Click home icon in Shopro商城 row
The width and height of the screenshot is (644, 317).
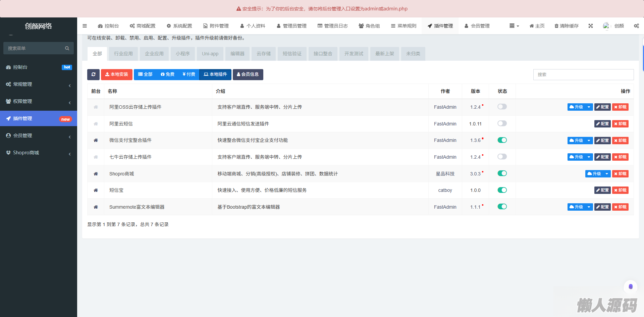[x=96, y=174]
